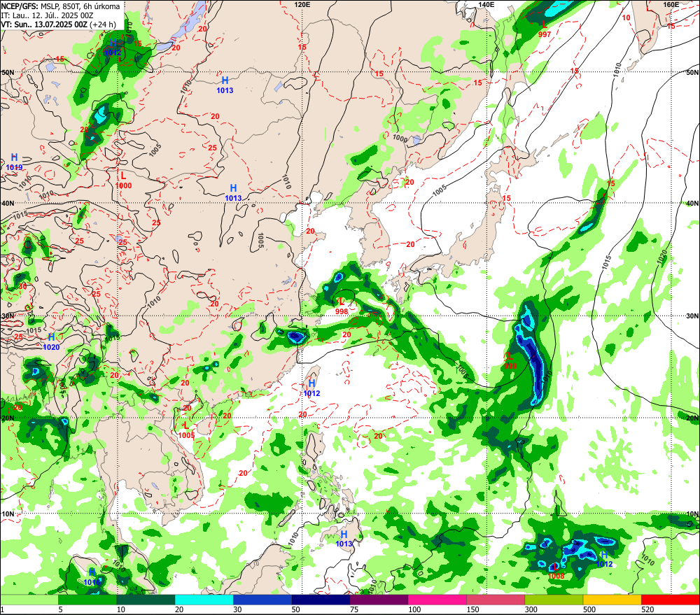The width and height of the screenshot is (700, 615).
Task: Click the legend value "520"
Action: click(x=647, y=609)
